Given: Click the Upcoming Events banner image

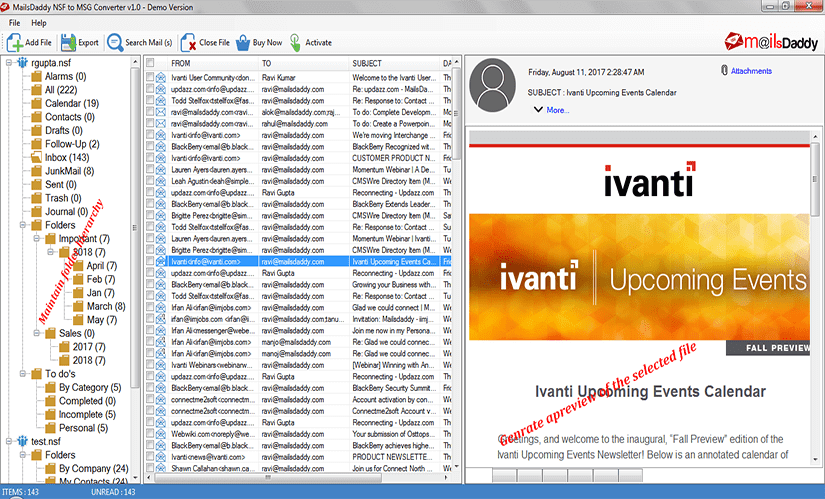Looking at the screenshot, I should click(639, 277).
